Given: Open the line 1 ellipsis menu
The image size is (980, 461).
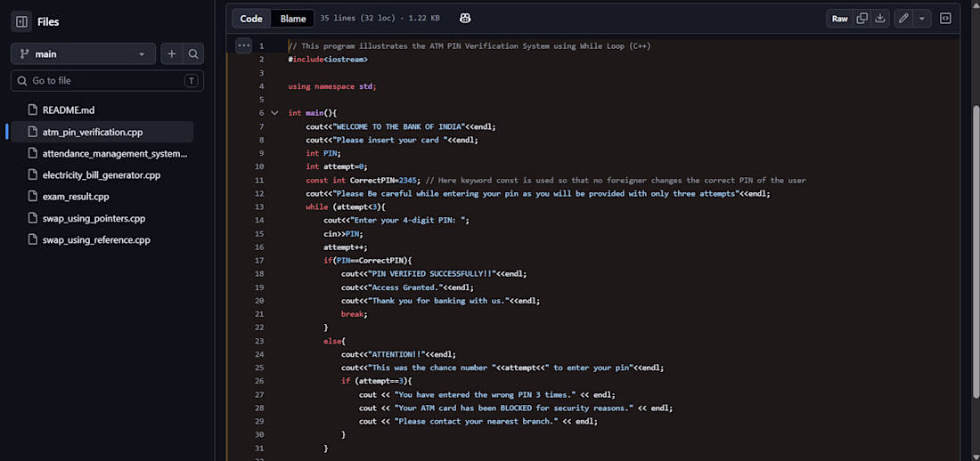Looking at the screenshot, I should click(x=244, y=45).
